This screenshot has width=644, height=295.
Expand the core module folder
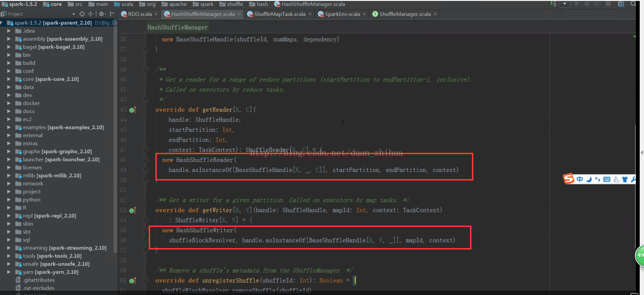[9, 79]
